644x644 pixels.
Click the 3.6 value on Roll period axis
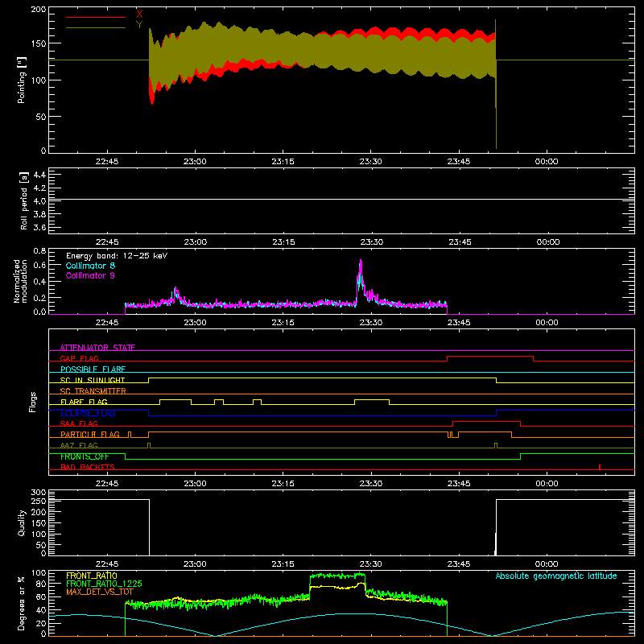pyautogui.click(x=39, y=228)
